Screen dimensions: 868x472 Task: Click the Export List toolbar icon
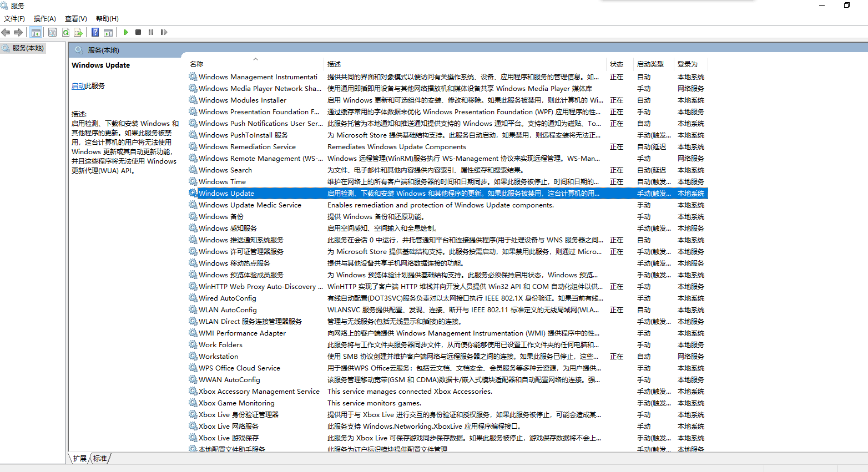78,32
